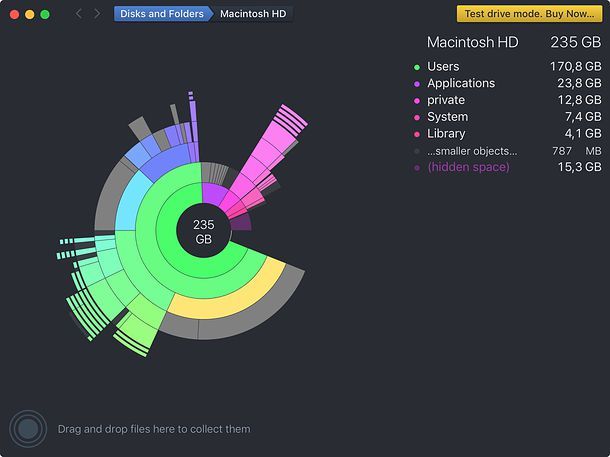Click the 15,3 GB size value
The width and height of the screenshot is (610, 457).
pos(579,167)
